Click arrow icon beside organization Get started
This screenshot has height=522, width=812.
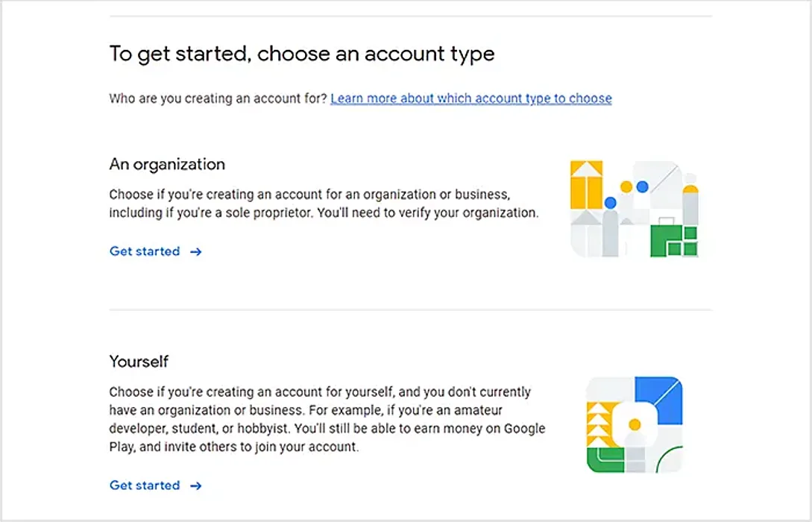click(x=196, y=252)
